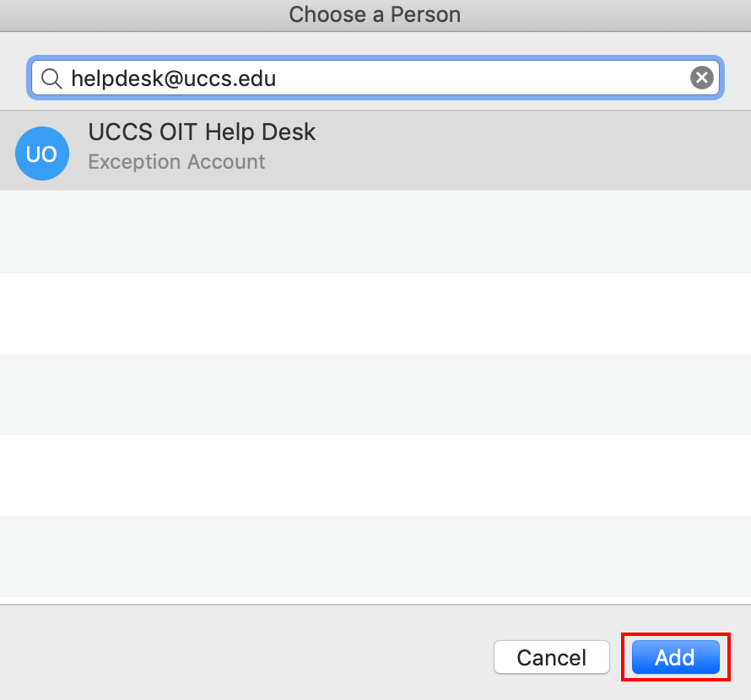The width and height of the screenshot is (751, 700).
Task: Place cursor after "edu" in search box
Action: tap(277, 78)
